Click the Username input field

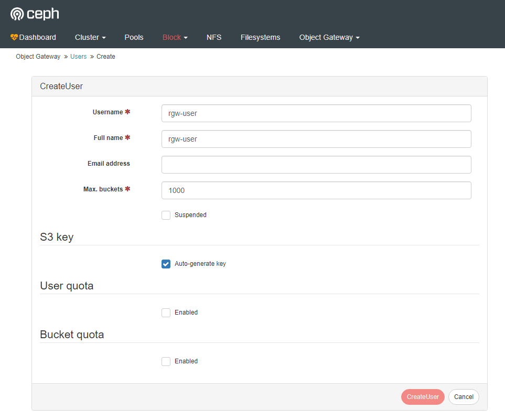[x=316, y=113]
